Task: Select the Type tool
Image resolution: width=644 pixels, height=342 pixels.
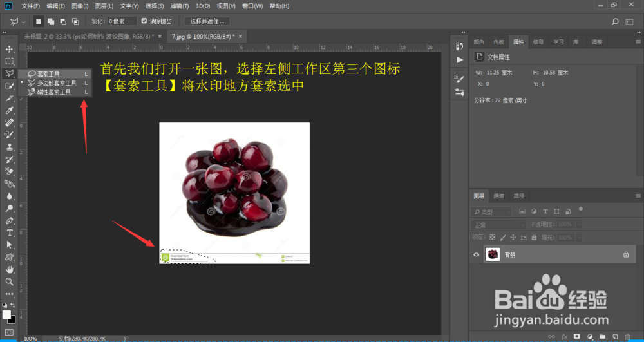Action: (x=9, y=233)
